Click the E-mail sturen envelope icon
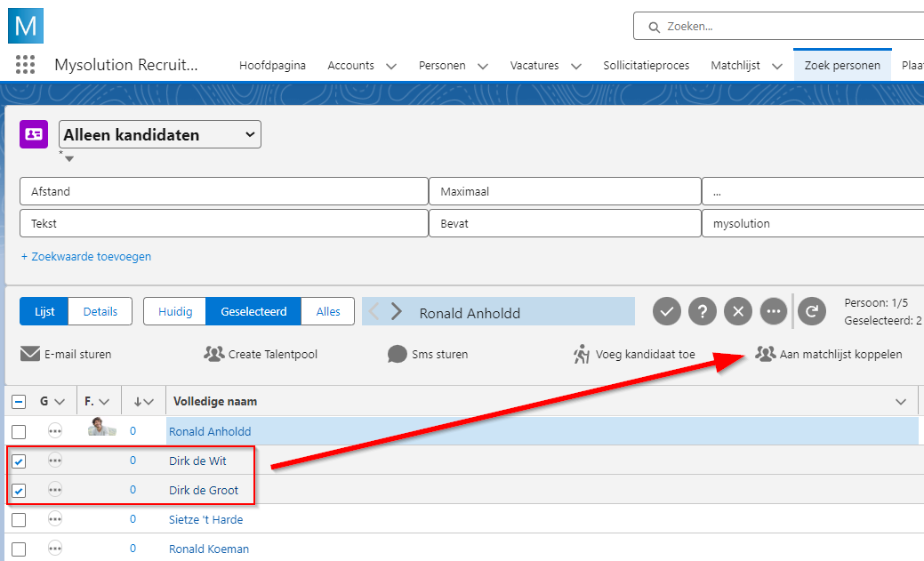 (x=30, y=354)
